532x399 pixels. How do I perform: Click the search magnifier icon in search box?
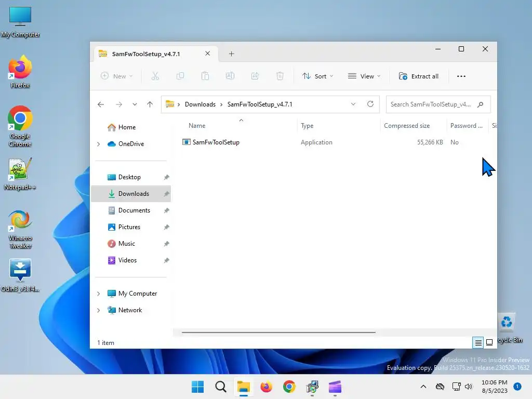(x=480, y=104)
